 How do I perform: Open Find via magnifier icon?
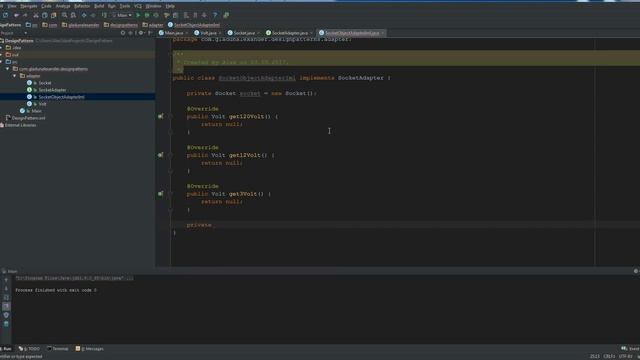click(64, 15)
